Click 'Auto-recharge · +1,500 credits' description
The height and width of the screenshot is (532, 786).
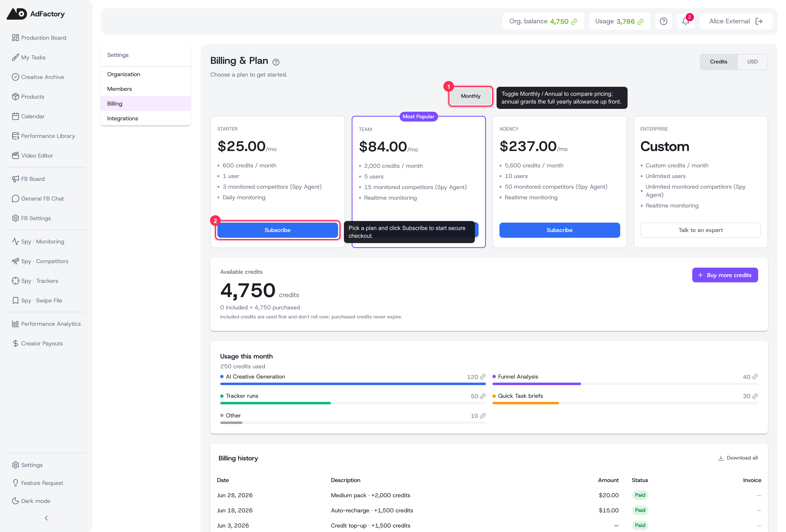[372, 510]
